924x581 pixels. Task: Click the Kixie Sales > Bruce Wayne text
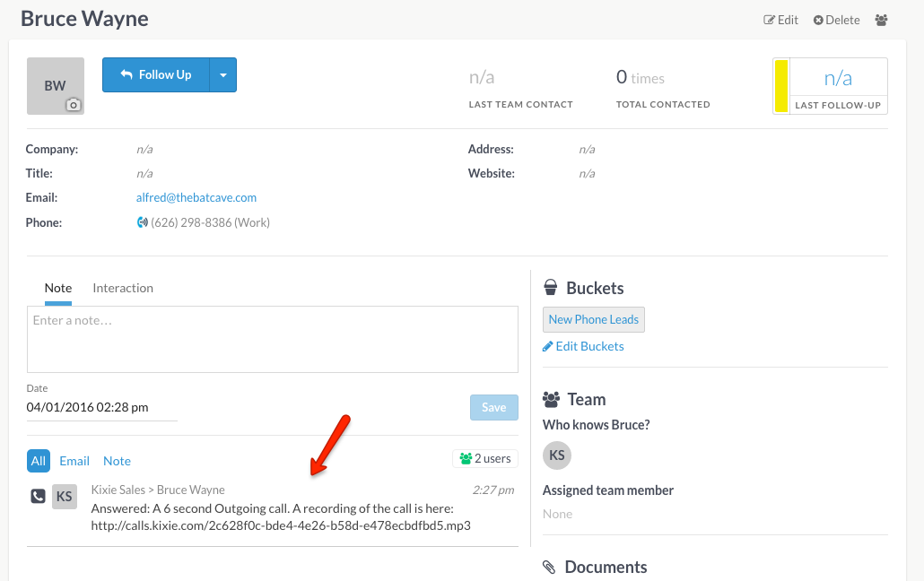pyautogui.click(x=158, y=490)
